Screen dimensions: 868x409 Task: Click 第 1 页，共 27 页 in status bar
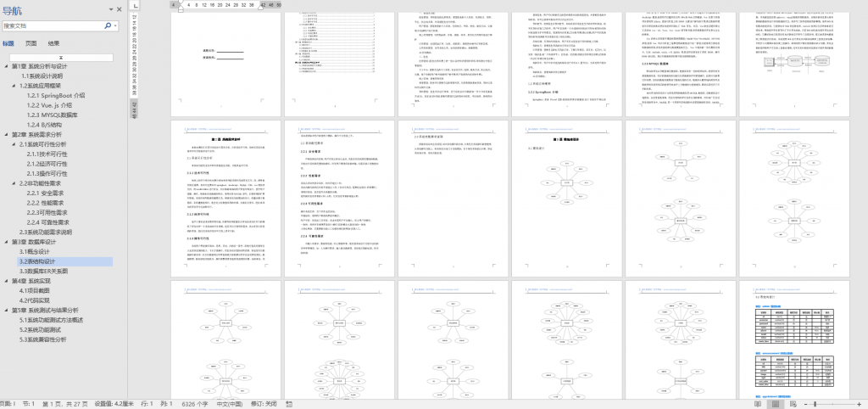[x=65, y=404]
